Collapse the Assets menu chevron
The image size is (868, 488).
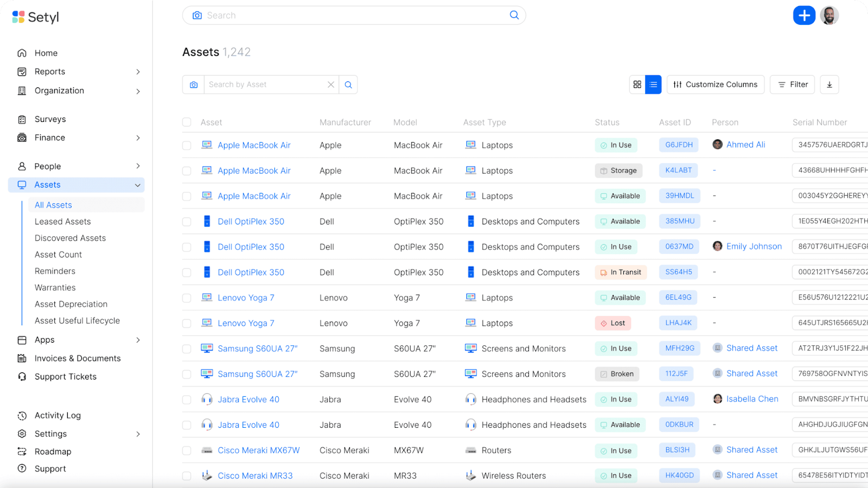pos(138,185)
